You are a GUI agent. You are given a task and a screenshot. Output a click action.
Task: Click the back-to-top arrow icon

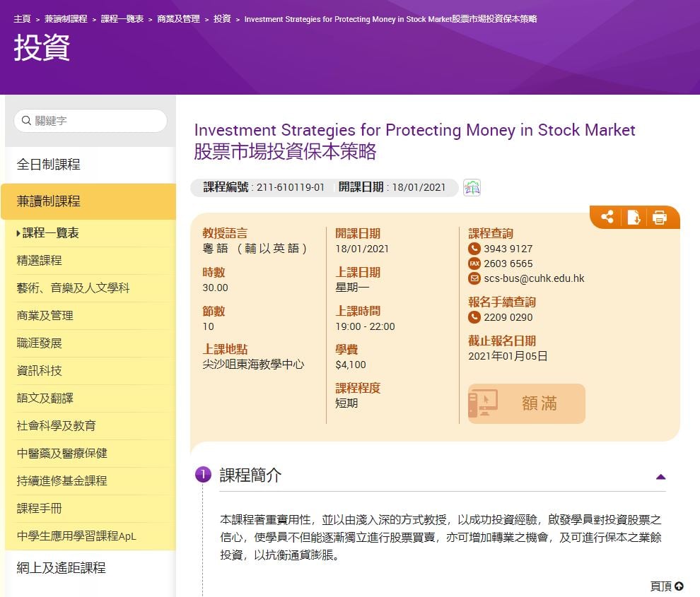(679, 586)
